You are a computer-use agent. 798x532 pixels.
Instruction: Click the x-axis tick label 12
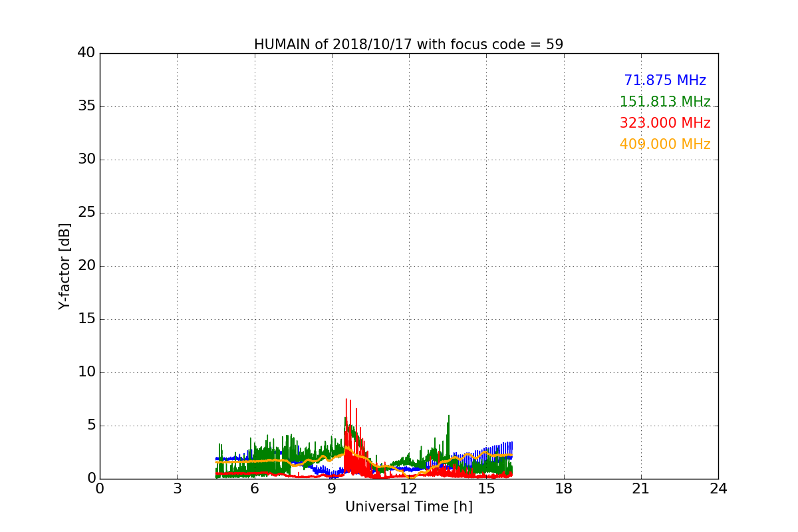(409, 489)
